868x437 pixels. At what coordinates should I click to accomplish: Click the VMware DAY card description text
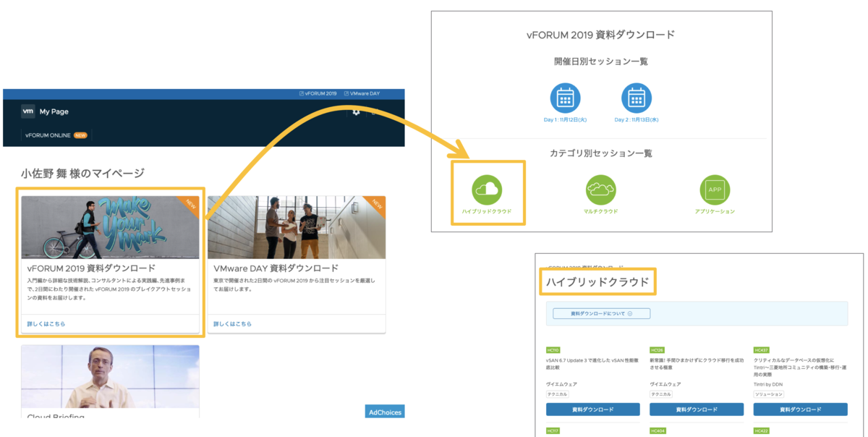pos(294,284)
